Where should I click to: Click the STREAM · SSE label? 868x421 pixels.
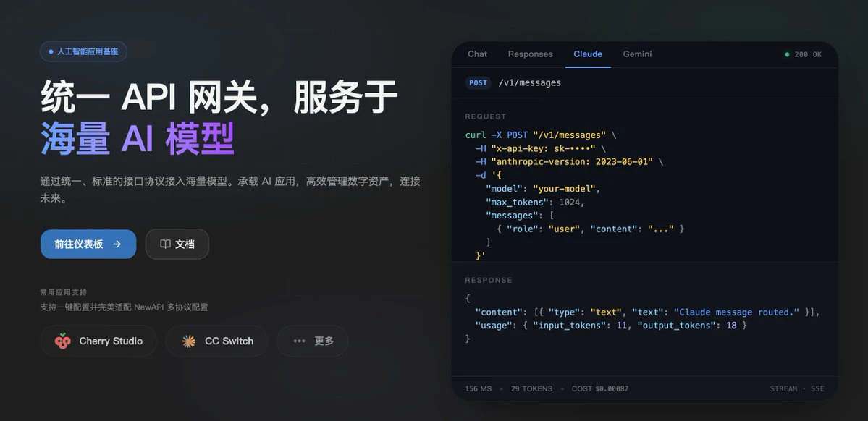tap(797, 389)
